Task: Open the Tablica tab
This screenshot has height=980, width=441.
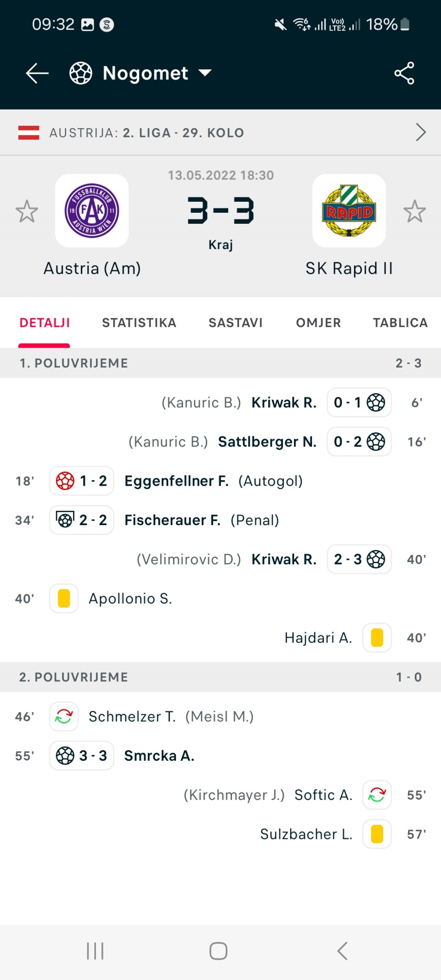Action: point(400,323)
